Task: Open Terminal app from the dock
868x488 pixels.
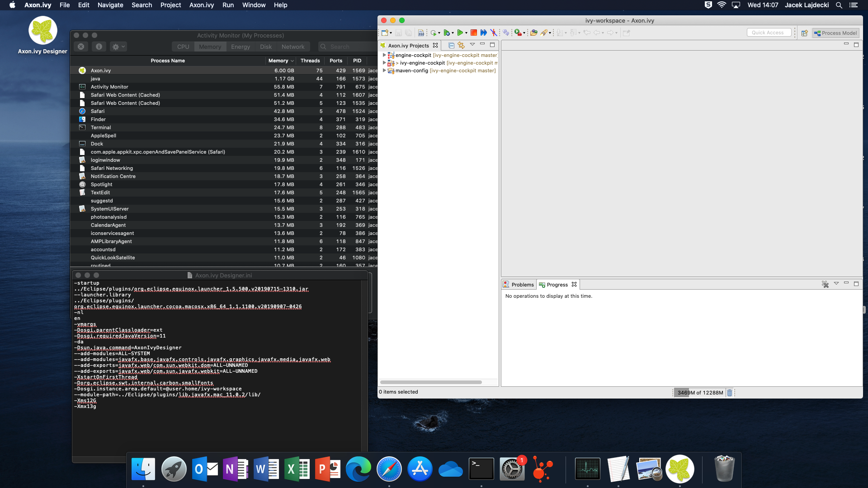Action: tap(481, 469)
